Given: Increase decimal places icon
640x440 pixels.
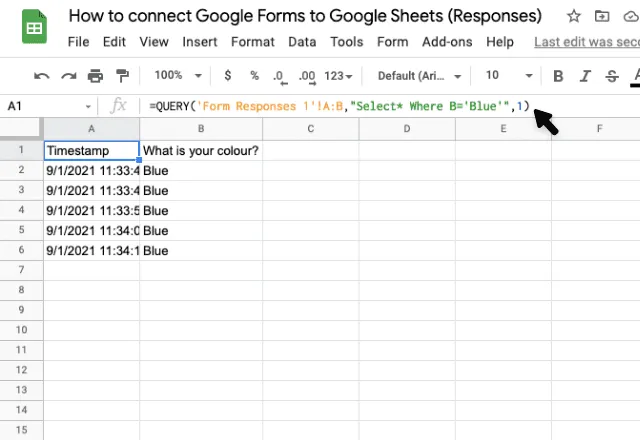Looking at the screenshot, I should tap(307, 77).
